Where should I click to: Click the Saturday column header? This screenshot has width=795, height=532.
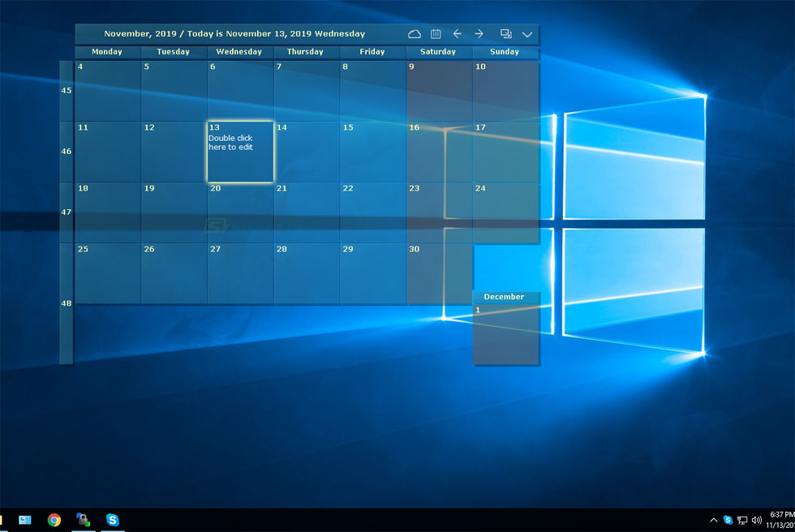[438, 52]
